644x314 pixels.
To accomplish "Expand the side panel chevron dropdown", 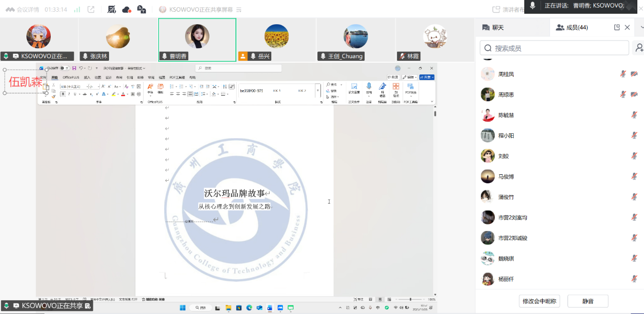I will pyautogui.click(x=641, y=27).
